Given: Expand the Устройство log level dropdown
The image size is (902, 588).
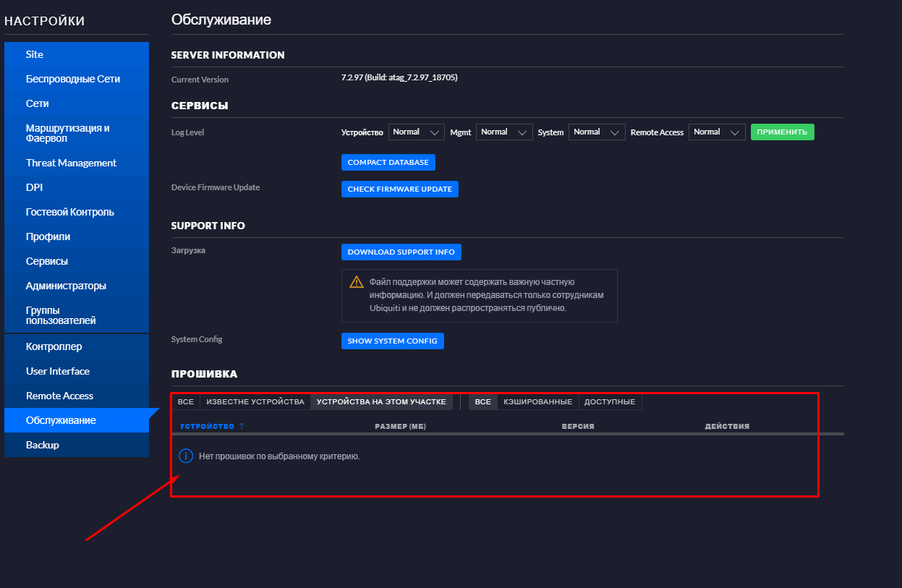Looking at the screenshot, I should click(x=417, y=132).
